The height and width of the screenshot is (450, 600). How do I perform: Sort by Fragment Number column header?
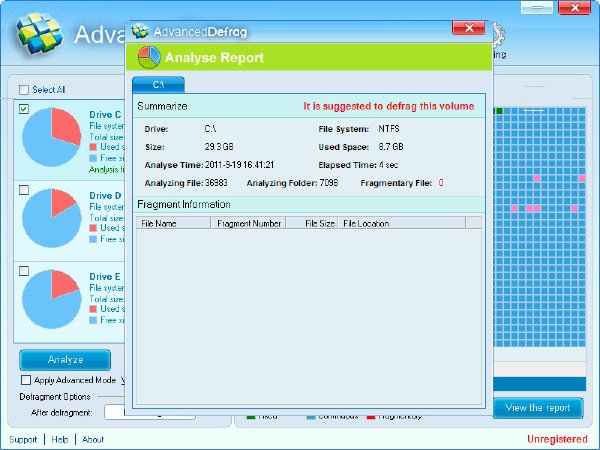pos(248,223)
